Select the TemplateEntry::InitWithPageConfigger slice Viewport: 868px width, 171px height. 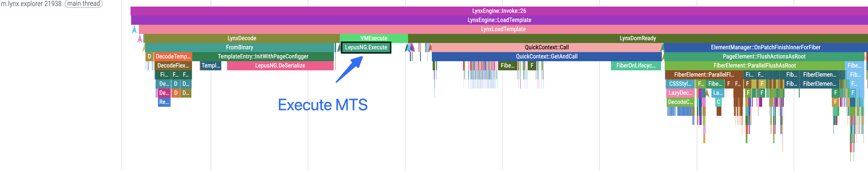263,57
